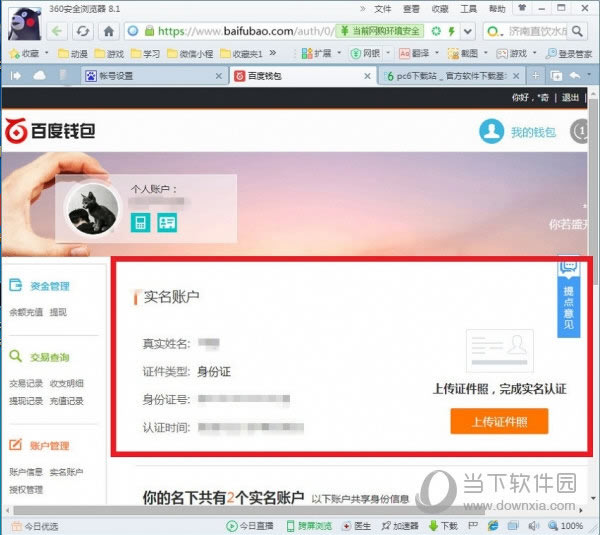Open 充值记录 in sidebar

[x=67, y=401]
